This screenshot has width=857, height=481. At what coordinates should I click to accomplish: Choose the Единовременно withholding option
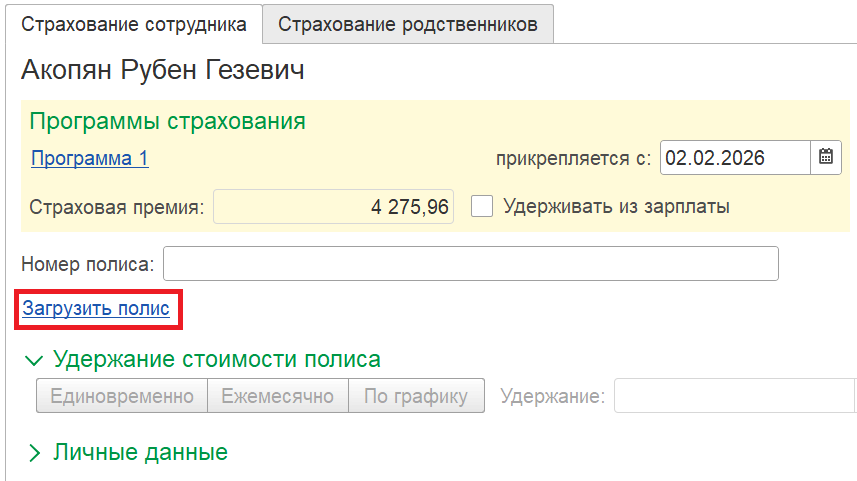122,396
